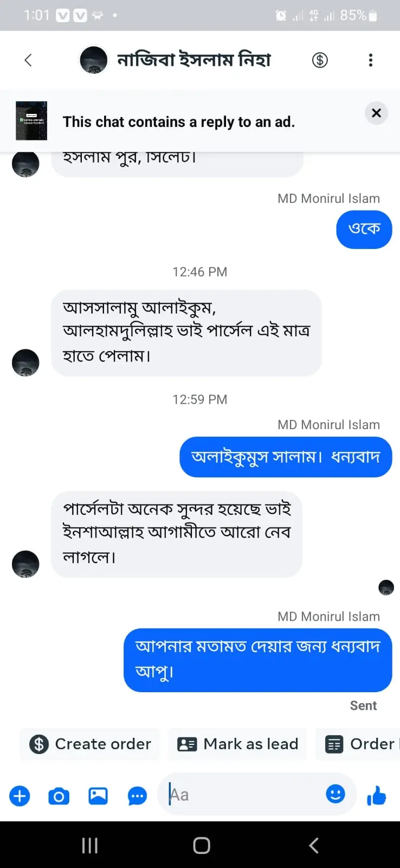Open saved replies chat bubble icon

[x=137, y=796]
